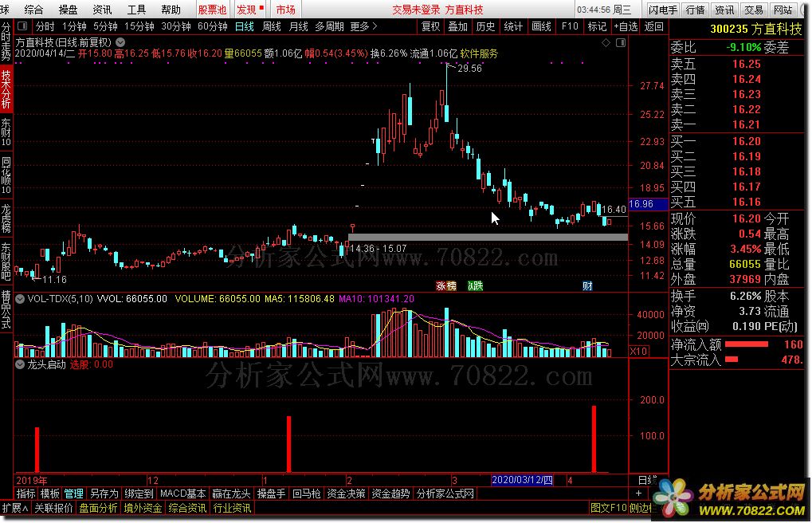Click the 2020/03/12 date marker on timeline
This screenshot has height=523, width=812.
click(522, 480)
